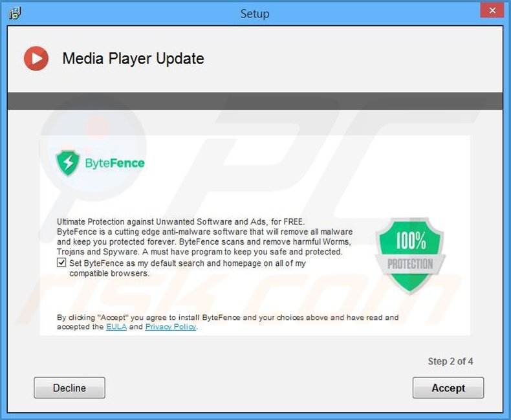Open the EULA link

(116, 326)
